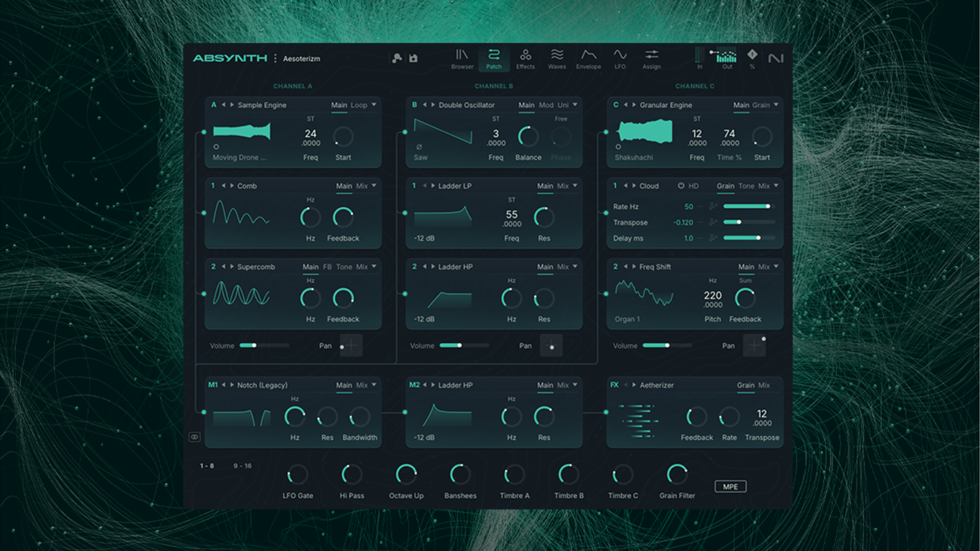Adjust the Cloud Rate Hz slider
The height and width of the screenshot is (551, 980).
[x=748, y=206]
